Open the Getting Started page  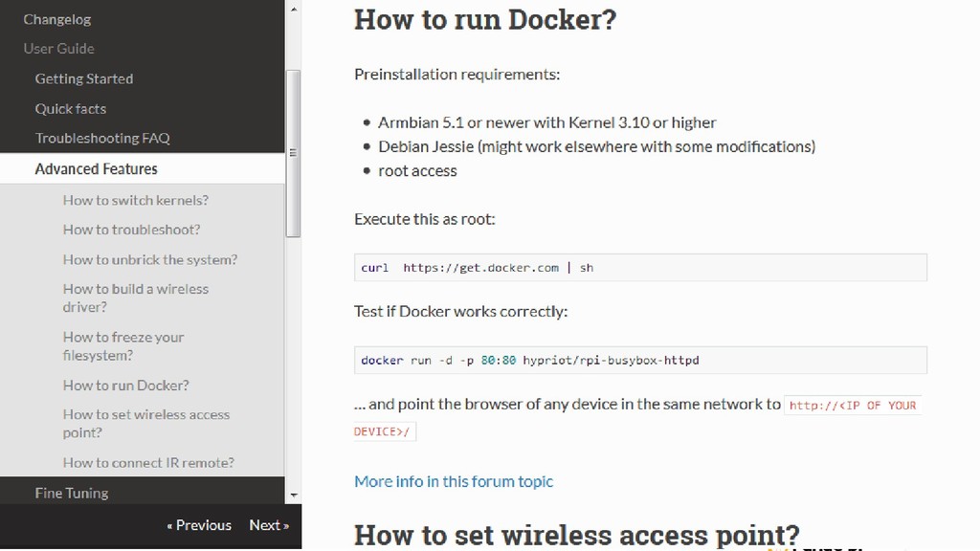pos(84,78)
